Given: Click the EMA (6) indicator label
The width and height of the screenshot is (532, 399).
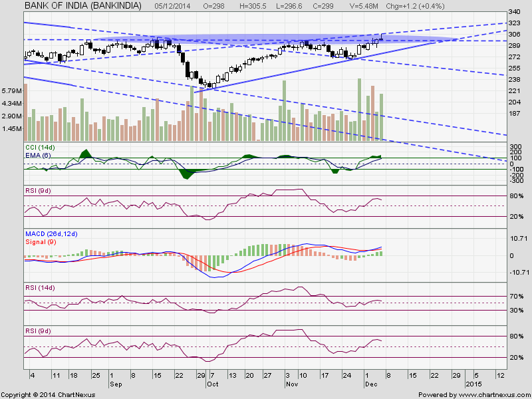Looking at the screenshot, I should (38, 156).
